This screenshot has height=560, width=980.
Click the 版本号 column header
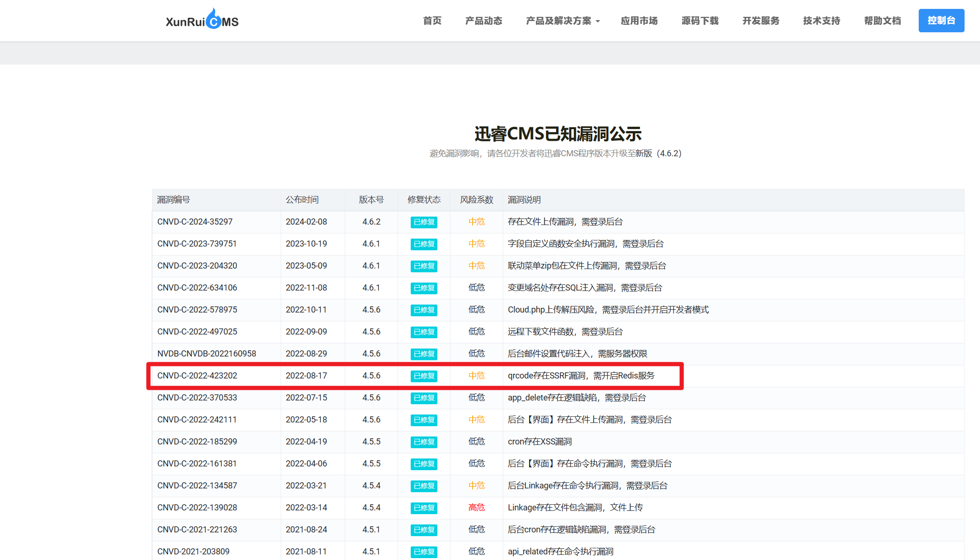point(371,200)
